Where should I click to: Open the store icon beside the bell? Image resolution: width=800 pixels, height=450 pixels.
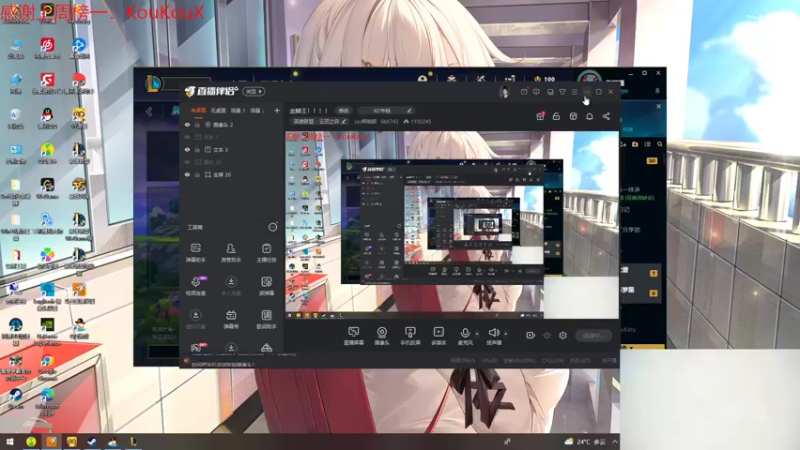coord(573,116)
